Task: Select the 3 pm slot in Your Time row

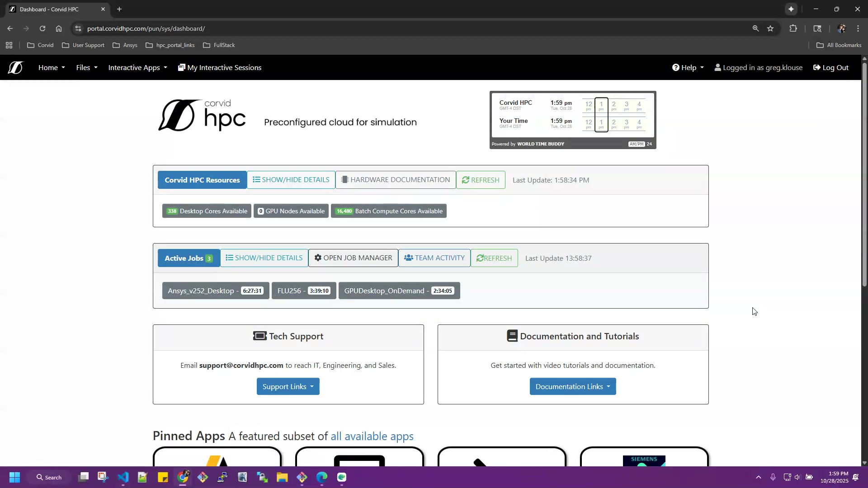Action: point(626,124)
